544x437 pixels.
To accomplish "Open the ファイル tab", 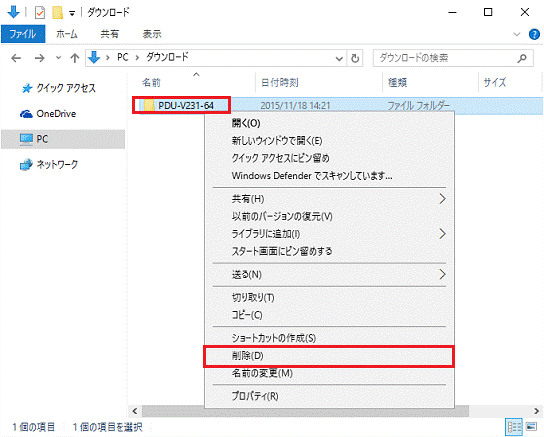I will click(x=23, y=34).
